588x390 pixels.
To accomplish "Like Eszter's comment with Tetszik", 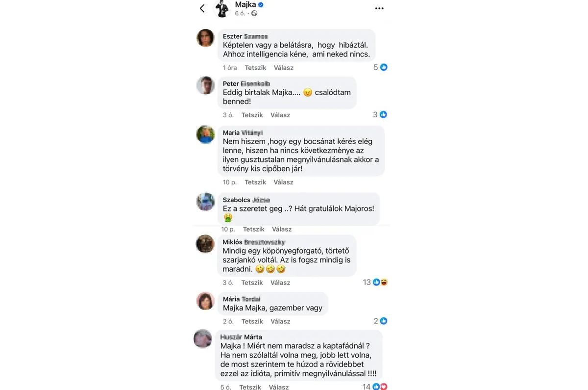I will pos(255,68).
